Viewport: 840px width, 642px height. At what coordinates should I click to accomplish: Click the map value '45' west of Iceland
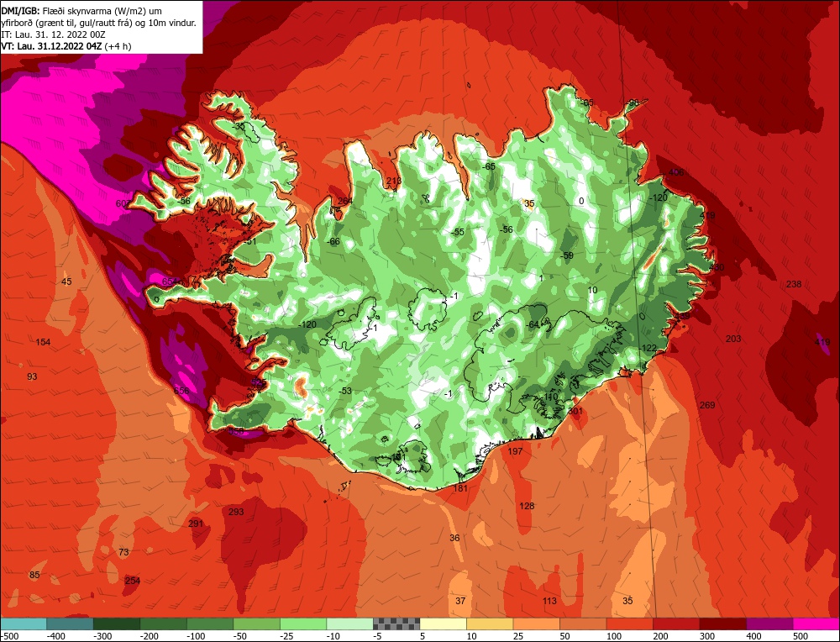click(x=66, y=282)
